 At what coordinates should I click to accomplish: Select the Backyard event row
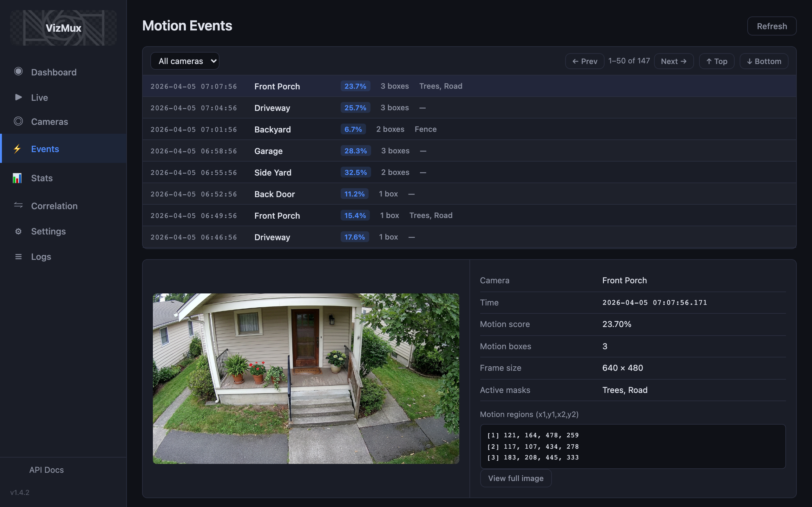click(x=403, y=129)
